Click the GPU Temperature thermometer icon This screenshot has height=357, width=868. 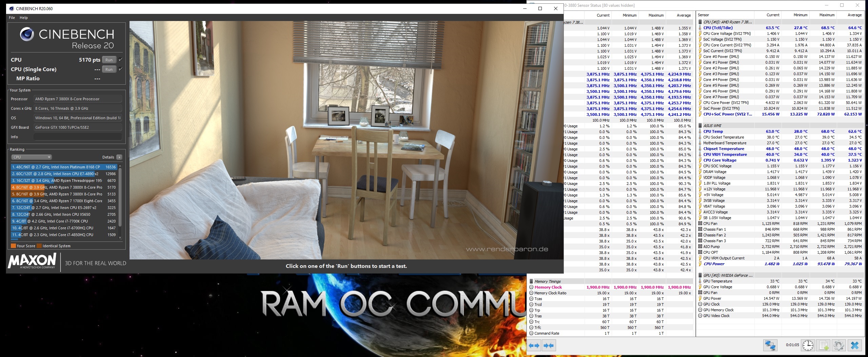(x=700, y=281)
